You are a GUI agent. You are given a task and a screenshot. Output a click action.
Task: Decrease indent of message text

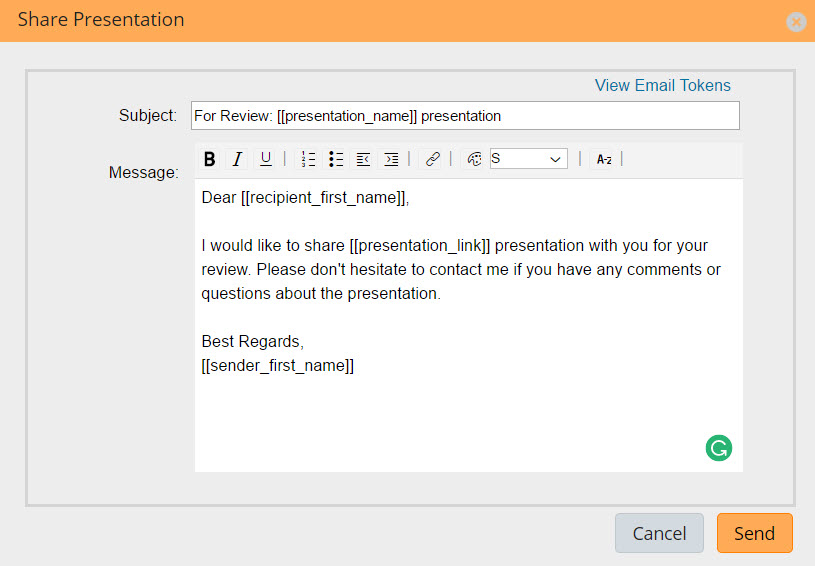(363, 159)
